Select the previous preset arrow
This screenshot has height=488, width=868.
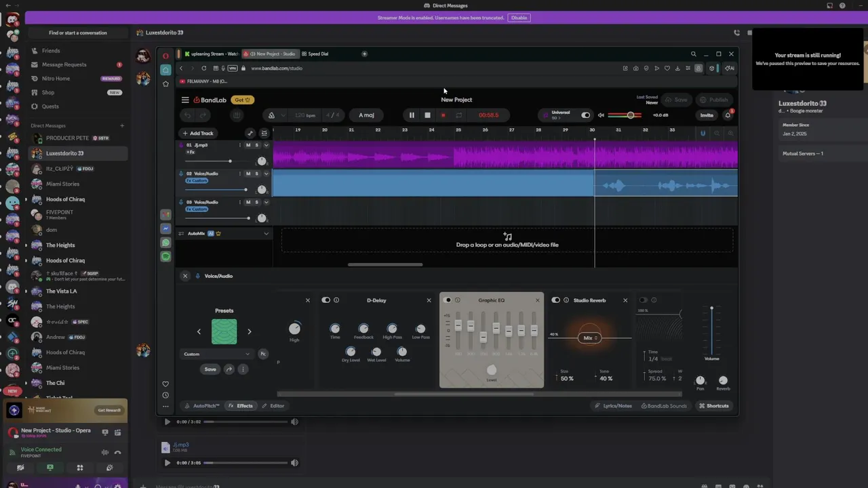[199, 331]
